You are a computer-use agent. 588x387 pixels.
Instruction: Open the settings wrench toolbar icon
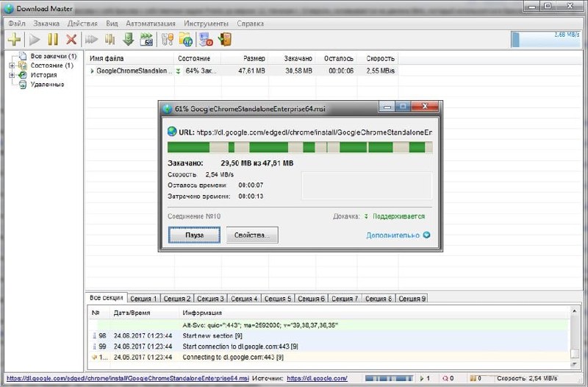pos(168,39)
